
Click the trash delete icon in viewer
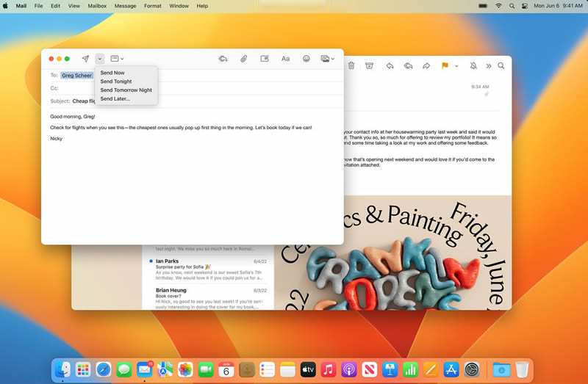pos(351,65)
